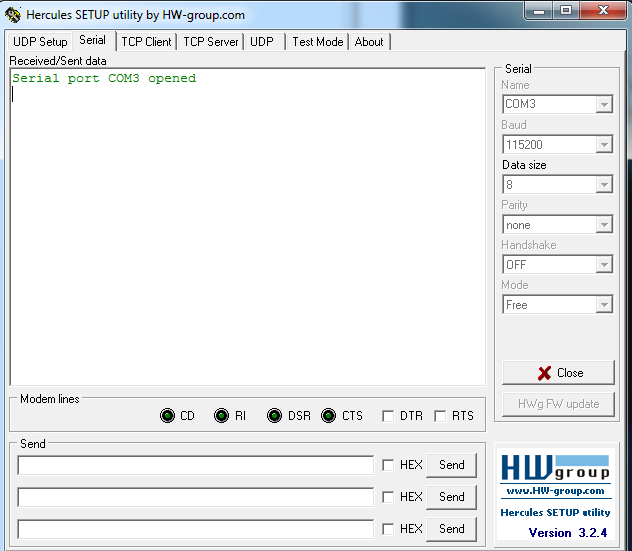
Task: Click the DSR modem line indicator LED
Action: pos(274,416)
